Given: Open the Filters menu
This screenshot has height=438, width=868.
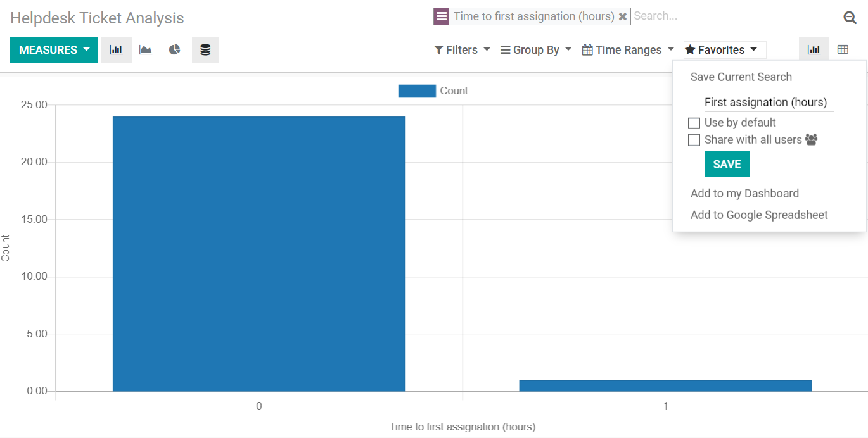Looking at the screenshot, I should pos(462,49).
